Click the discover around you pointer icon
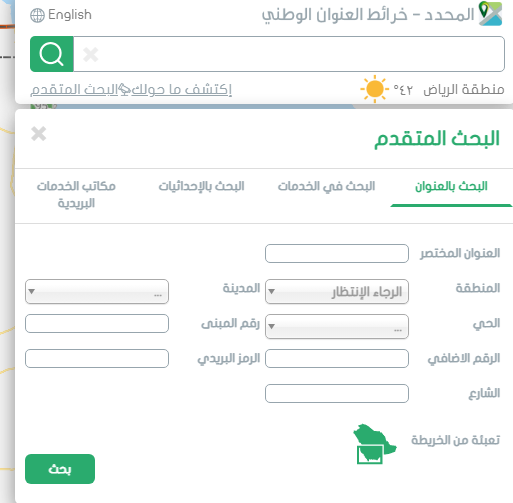Image resolution: width=513 pixels, height=503 pixels. [125, 89]
